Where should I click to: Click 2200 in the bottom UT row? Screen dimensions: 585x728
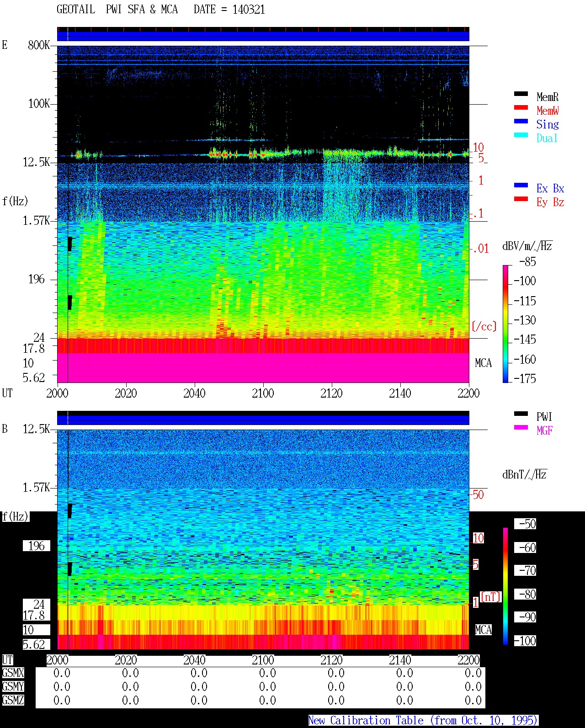click(x=468, y=660)
